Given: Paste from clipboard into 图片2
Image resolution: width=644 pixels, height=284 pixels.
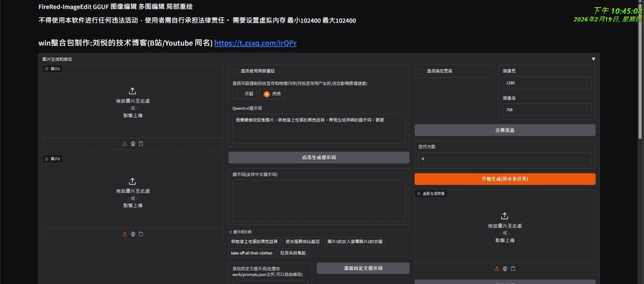Looking at the screenshot, I should coord(141,234).
